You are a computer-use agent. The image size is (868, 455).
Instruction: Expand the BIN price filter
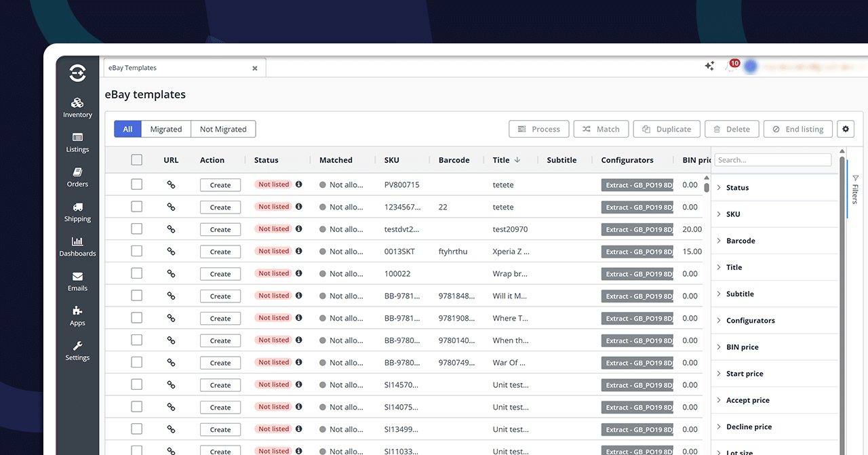click(742, 347)
